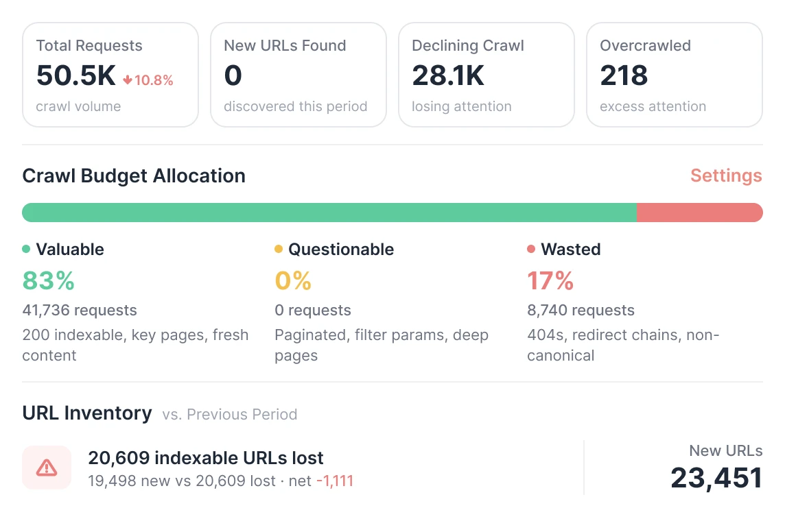The width and height of the screenshot is (785, 532).
Task: Click the yellow dot beside Questionable
Action: coord(279,249)
